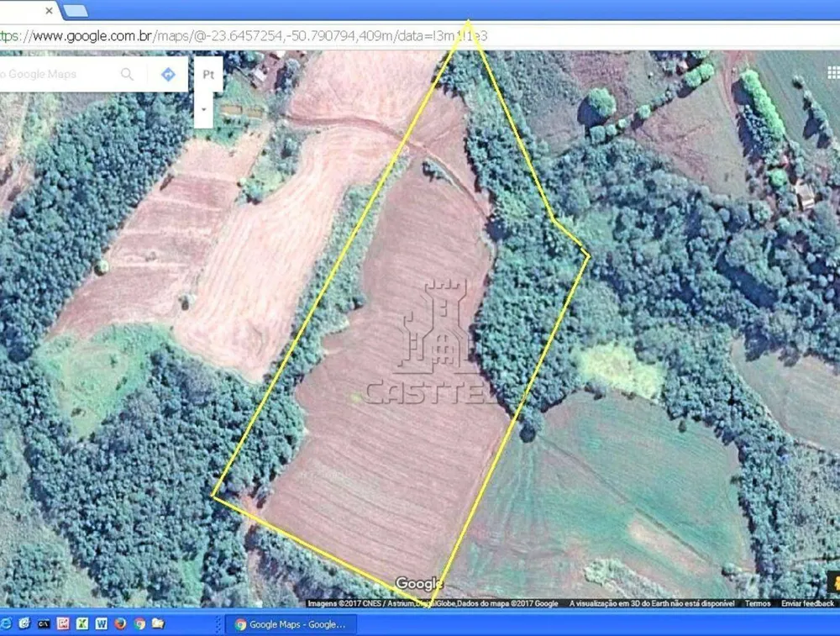Viewport: 840px width, 636px height.
Task: Open the Termos link
Action: (758, 603)
